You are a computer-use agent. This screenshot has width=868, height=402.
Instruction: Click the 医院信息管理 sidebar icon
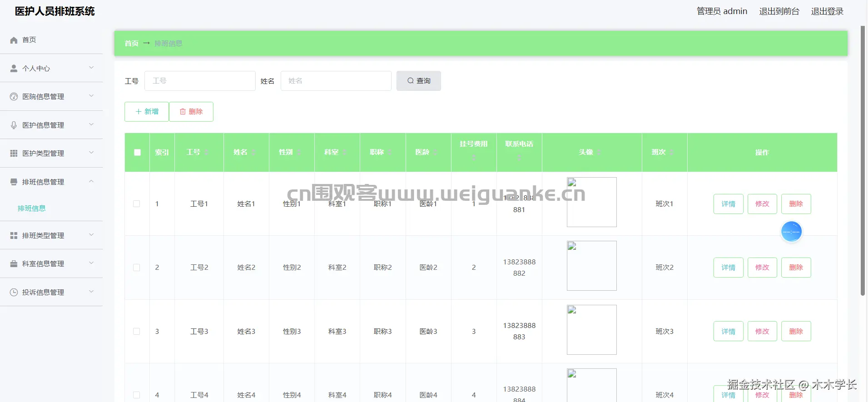(14, 96)
